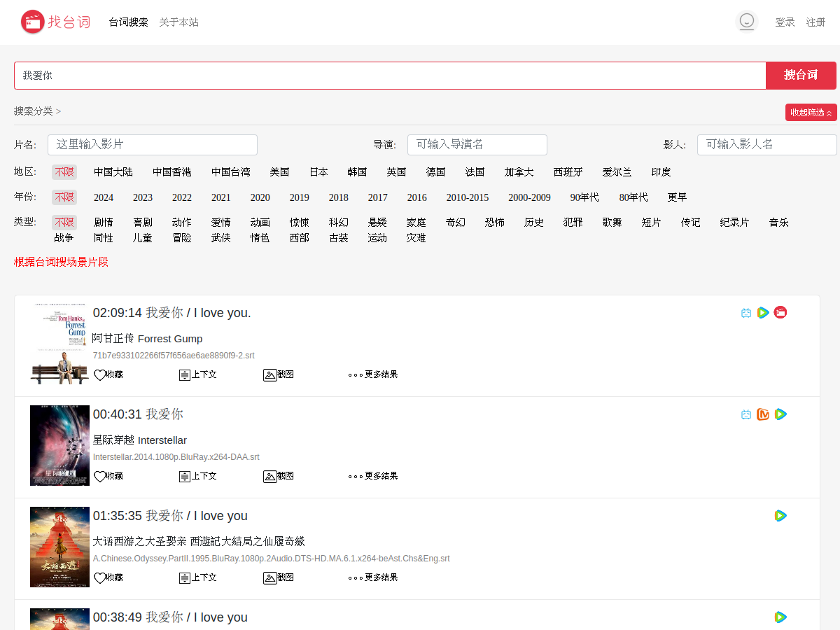The height and width of the screenshot is (630, 840).
Task: Favorite the Forrest Gump result with 收藏
Action: pyautogui.click(x=108, y=374)
